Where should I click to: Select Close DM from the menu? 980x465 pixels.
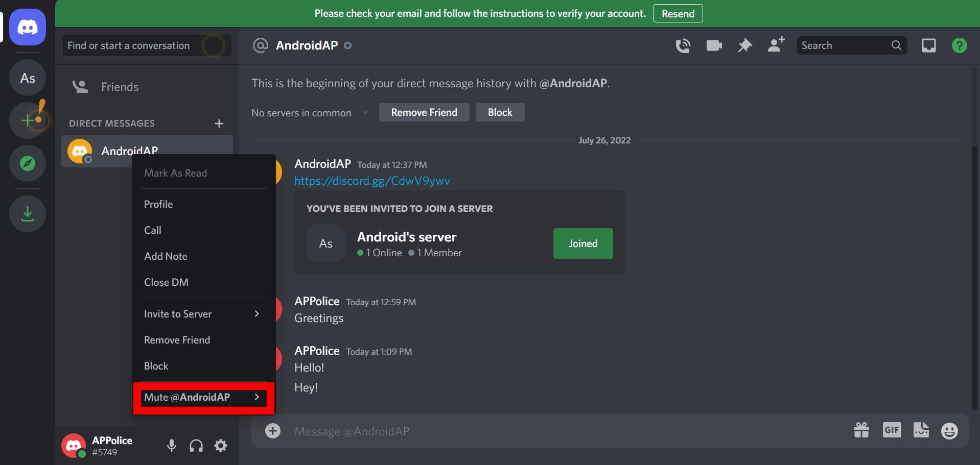click(x=166, y=282)
